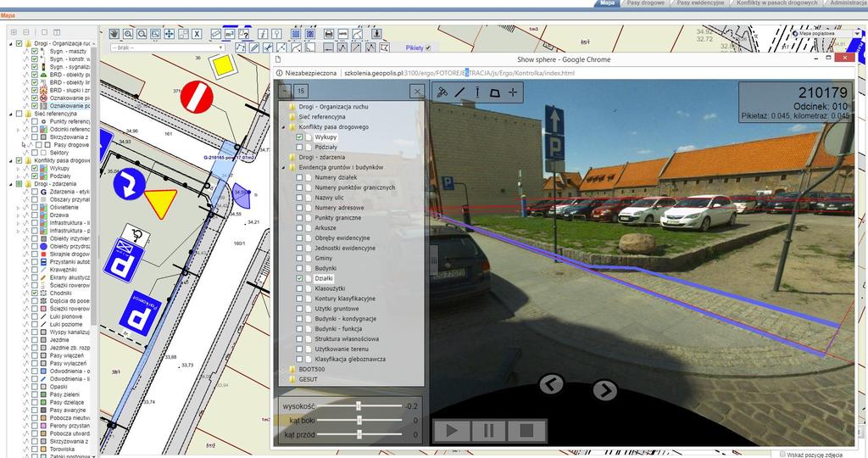Collapse Sieć referencyjna in left panel
The width and height of the screenshot is (868, 458).
click(x=11, y=114)
